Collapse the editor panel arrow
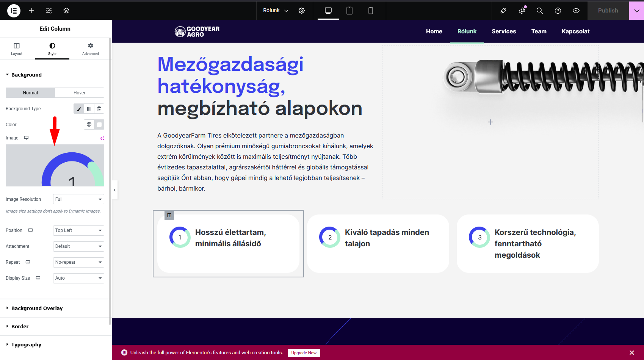 [x=114, y=190]
